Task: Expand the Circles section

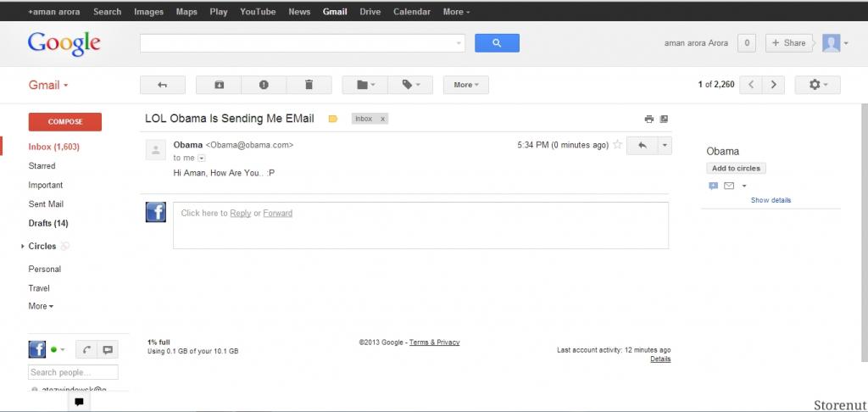Action: point(22,246)
